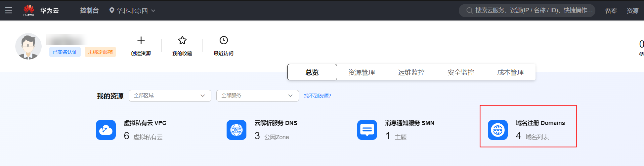The image size is (644, 166).
Task: Click the star icon for 我的收藏
Action: [182, 40]
